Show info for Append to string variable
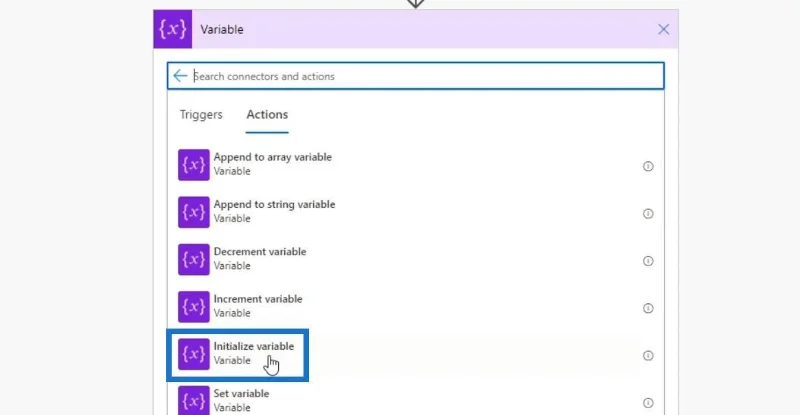 [648, 213]
